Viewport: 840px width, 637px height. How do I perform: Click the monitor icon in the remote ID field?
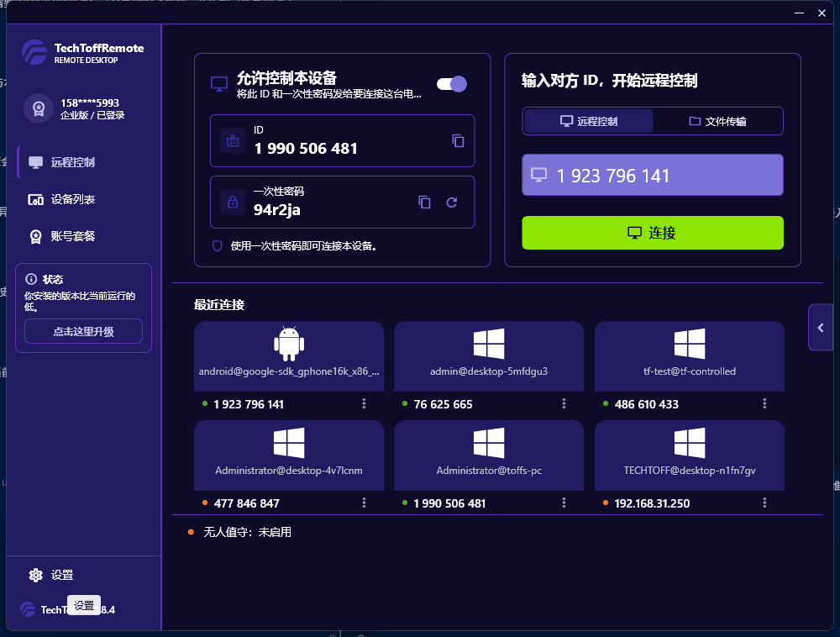coord(539,175)
